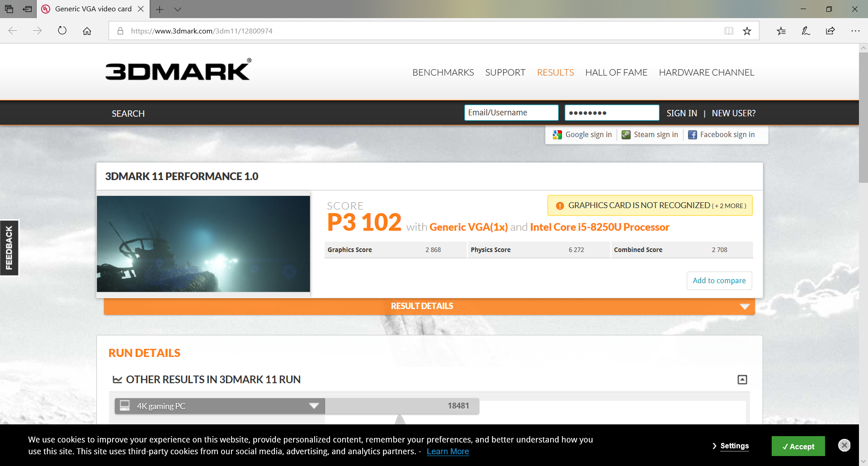Viewport: 868px width, 466px height.
Task: Open the Feedback side tab
Action: pos(9,248)
